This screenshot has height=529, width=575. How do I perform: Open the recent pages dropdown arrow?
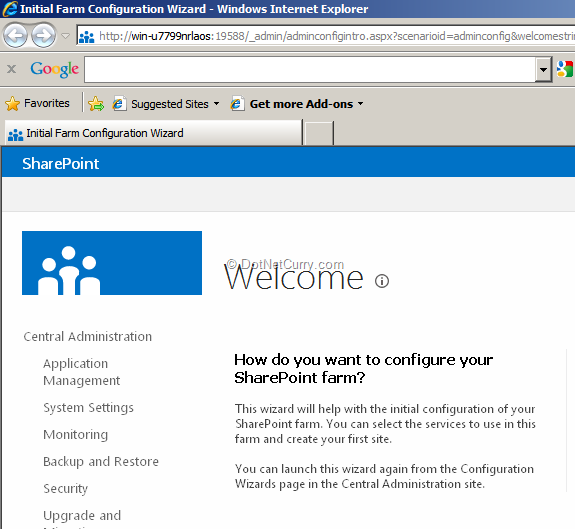pyautogui.click(x=66, y=36)
